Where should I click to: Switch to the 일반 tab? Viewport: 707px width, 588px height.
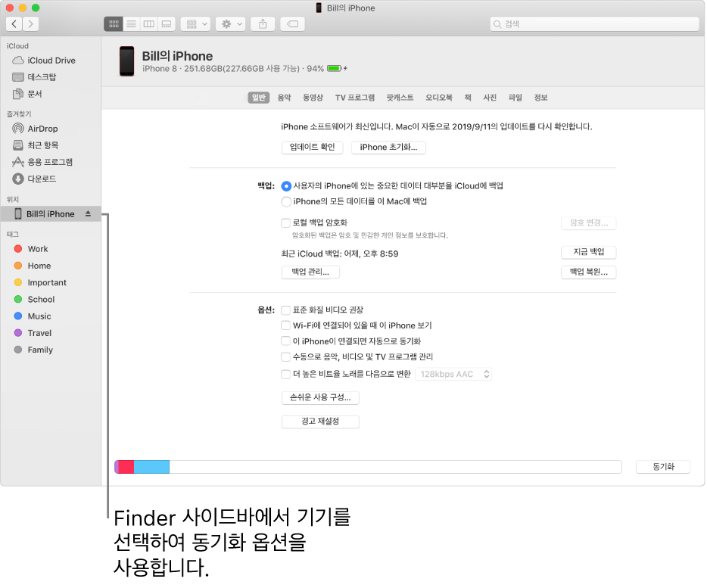[258, 98]
